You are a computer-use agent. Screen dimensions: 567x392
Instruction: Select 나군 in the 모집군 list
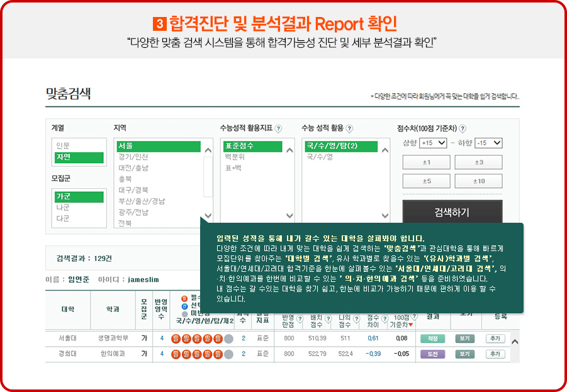coord(63,207)
